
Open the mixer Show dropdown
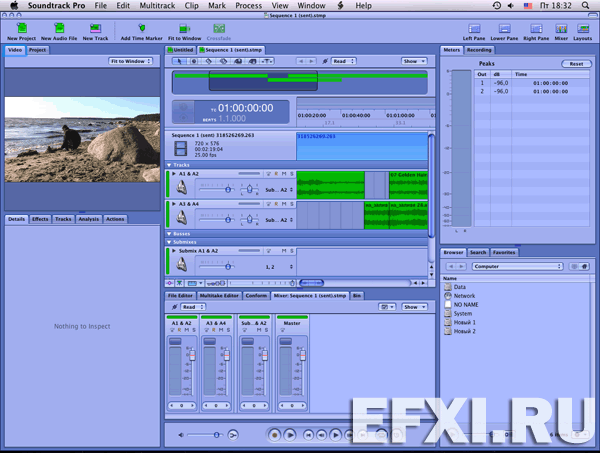tap(415, 307)
